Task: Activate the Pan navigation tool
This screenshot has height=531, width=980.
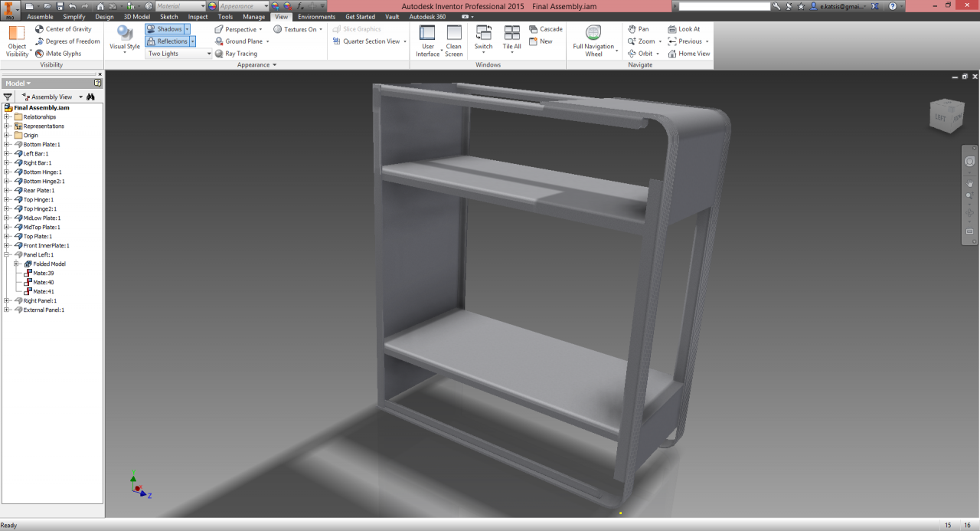Action: [x=632, y=29]
